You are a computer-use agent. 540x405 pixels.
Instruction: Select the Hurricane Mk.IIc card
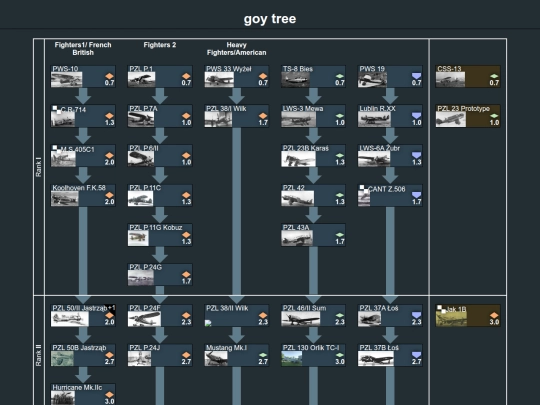click(x=83, y=394)
